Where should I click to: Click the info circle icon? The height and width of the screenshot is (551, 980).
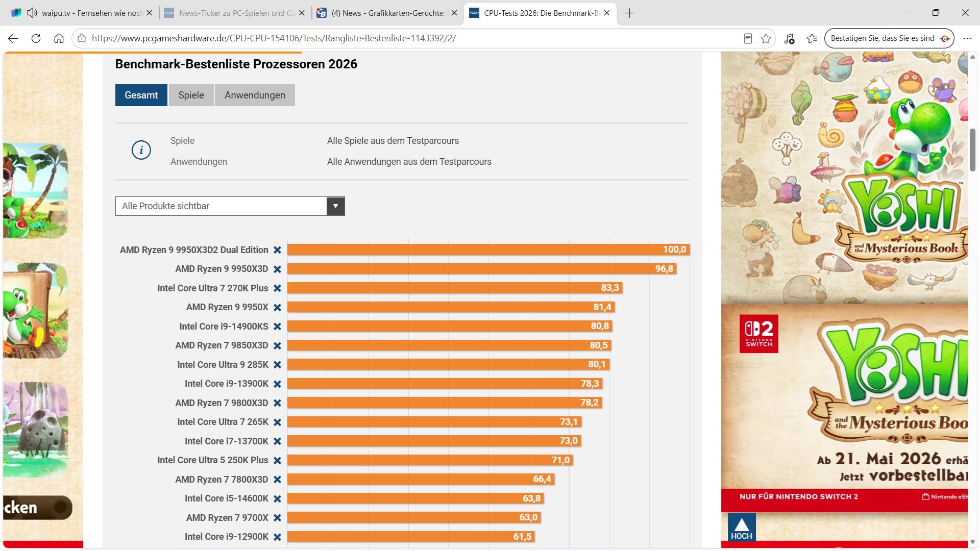pyautogui.click(x=141, y=150)
